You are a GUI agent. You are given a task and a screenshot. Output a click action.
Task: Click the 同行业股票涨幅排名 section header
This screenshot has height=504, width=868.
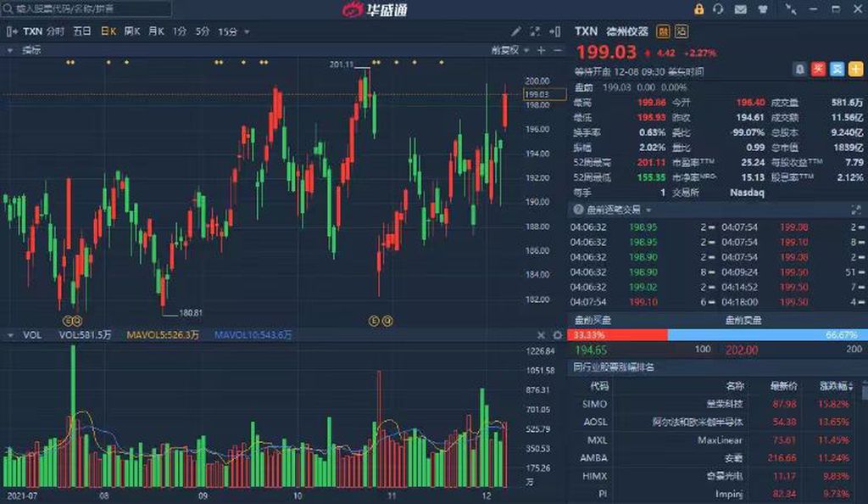614,367
